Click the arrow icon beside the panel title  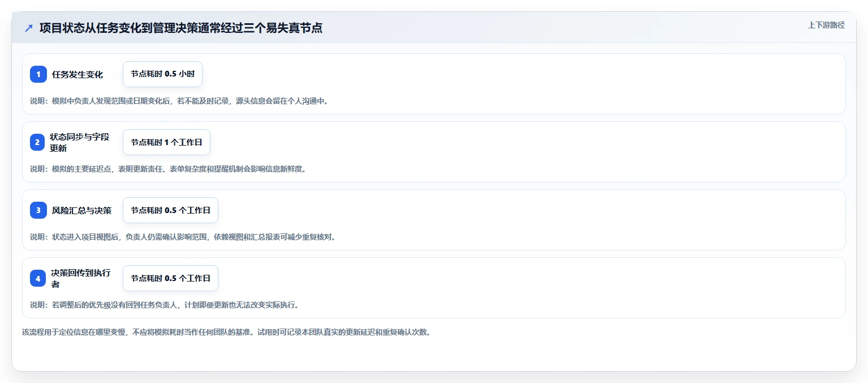pos(29,28)
